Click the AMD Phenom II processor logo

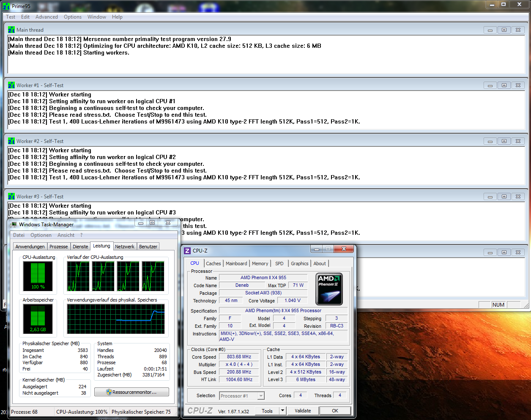[329, 289]
